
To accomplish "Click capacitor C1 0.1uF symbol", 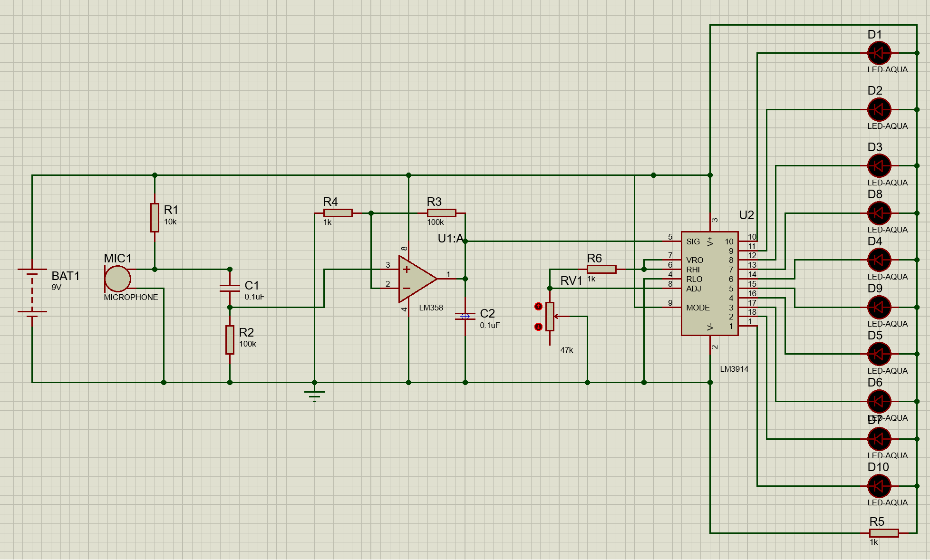I will (x=229, y=288).
